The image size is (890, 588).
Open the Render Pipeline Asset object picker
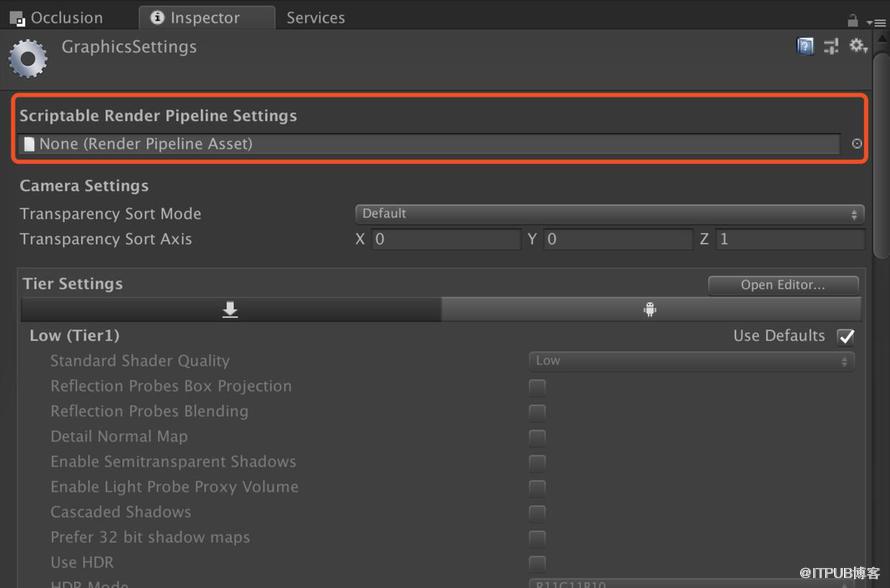[x=857, y=144]
